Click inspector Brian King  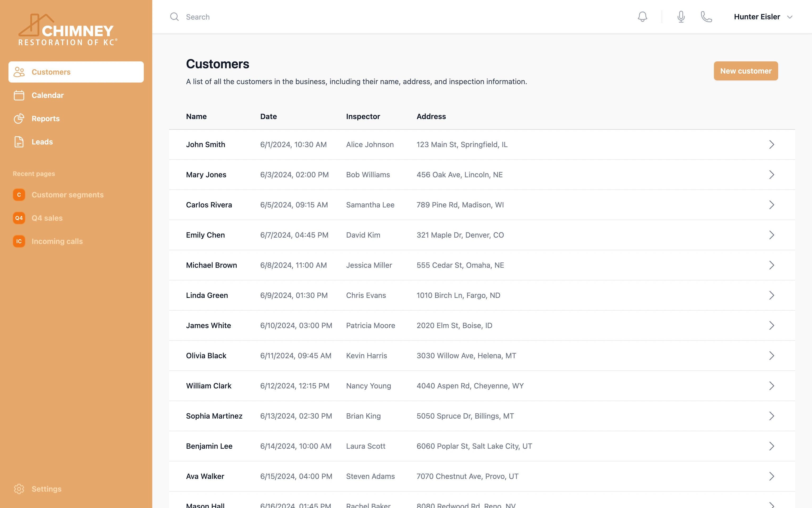pyautogui.click(x=363, y=416)
